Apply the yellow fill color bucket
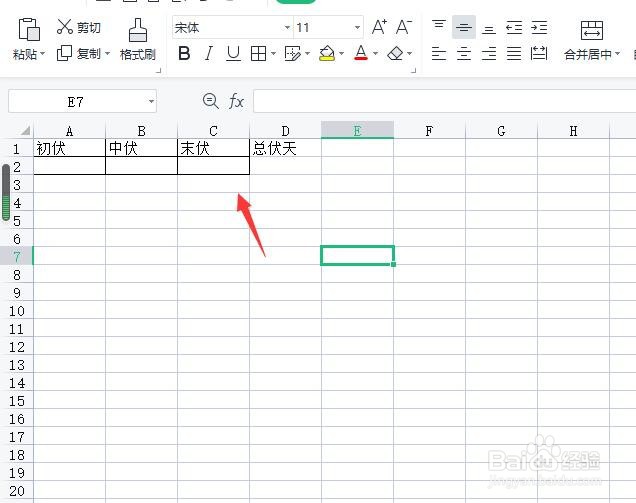Viewport: 636px width, 503px height. [327, 53]
